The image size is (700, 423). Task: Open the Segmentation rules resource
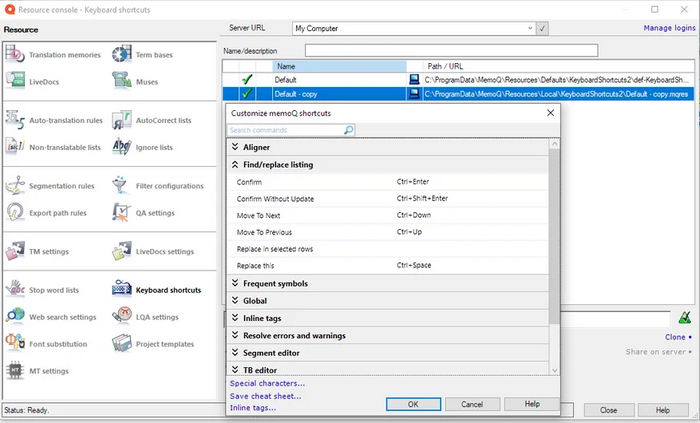(x=61, y=186)
